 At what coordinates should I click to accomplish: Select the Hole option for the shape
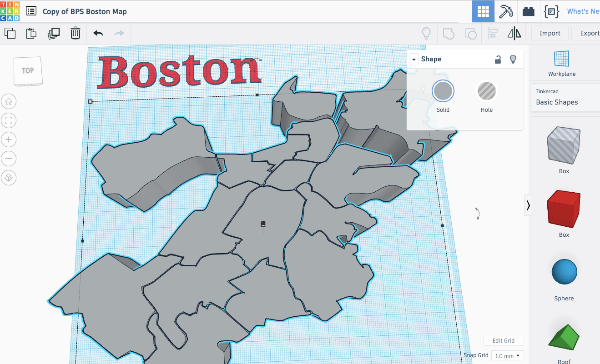pyautogui.click(x=486, y=90)
